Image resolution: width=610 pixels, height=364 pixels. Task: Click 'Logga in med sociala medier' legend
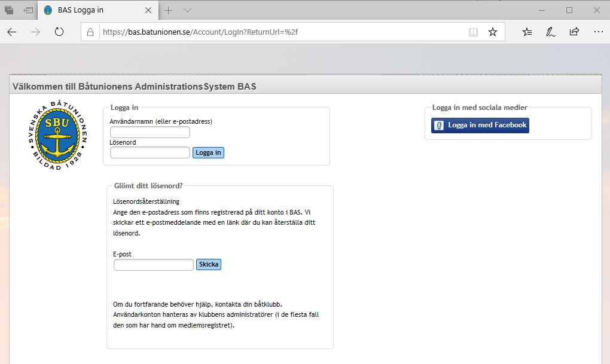click(480, 108)
